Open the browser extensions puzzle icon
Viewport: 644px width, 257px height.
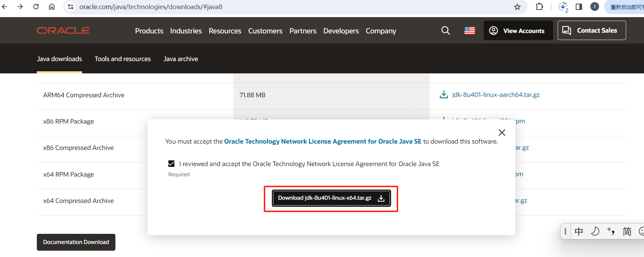click(539, 7)
